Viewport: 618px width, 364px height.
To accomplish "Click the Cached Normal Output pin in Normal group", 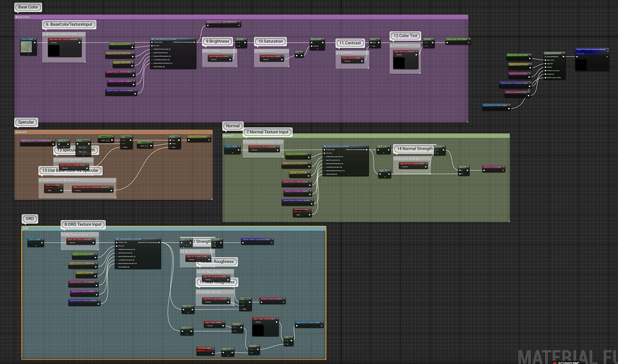I will tap(484, 170).
